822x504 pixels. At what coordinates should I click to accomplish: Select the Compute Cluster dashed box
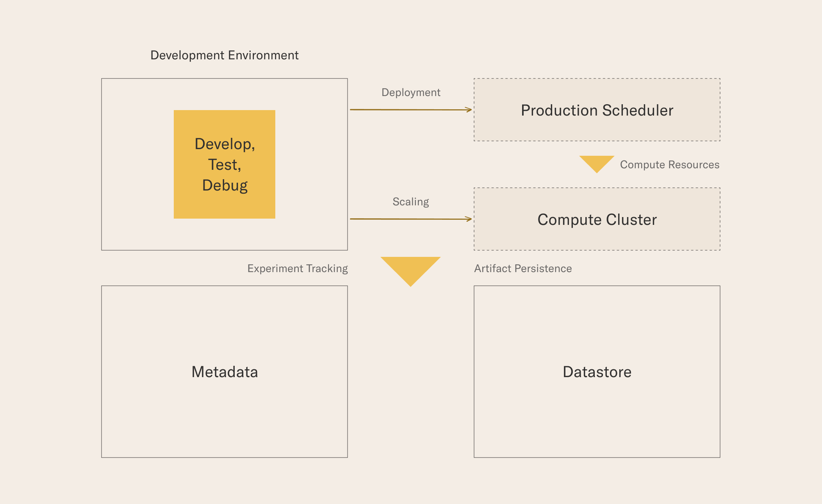tap(597, 219)
